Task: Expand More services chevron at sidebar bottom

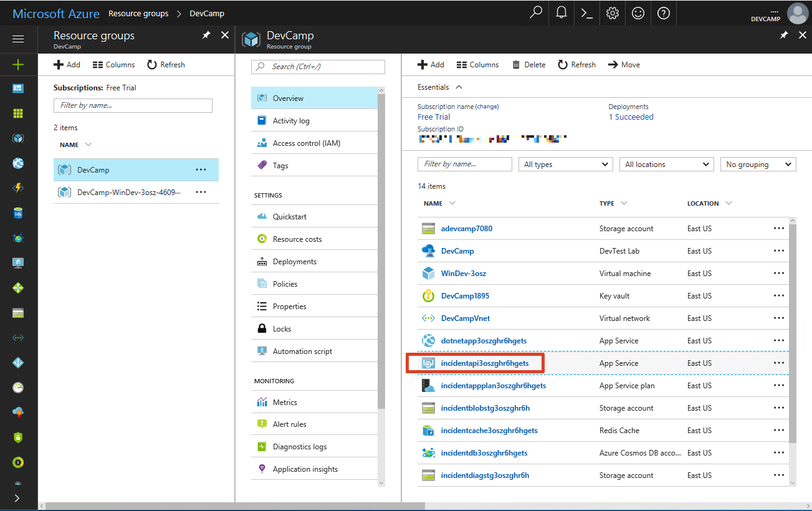Action: click(x=17, y=498)
